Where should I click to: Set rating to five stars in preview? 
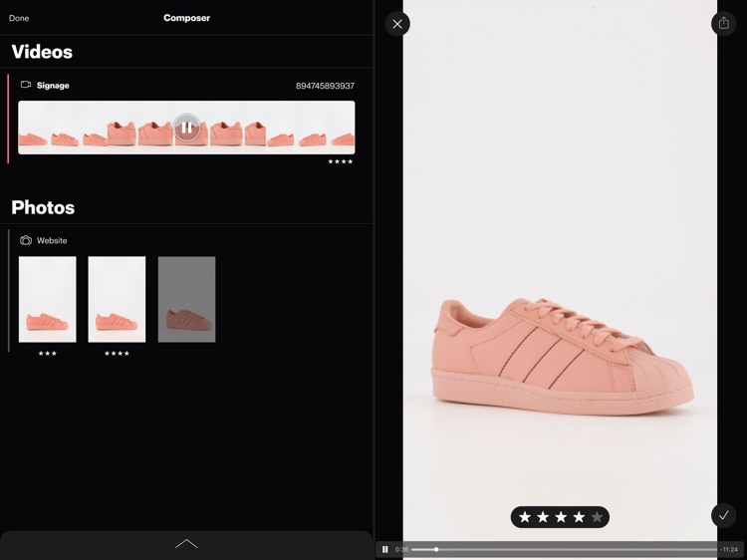[x=597, y=517]
